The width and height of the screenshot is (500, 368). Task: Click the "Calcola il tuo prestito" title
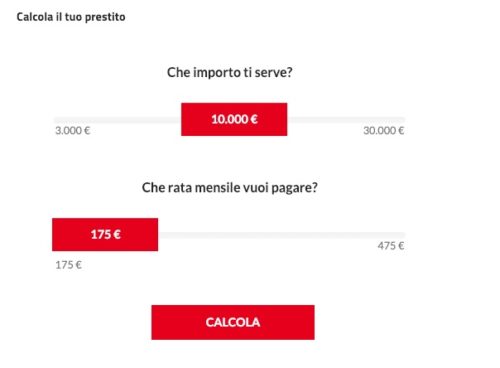coord(71,17)
